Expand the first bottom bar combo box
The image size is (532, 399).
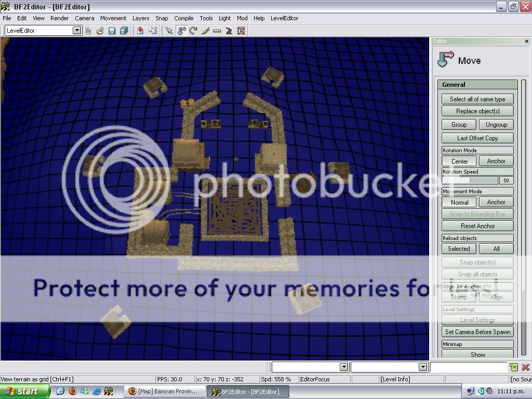tap(343, 367)
